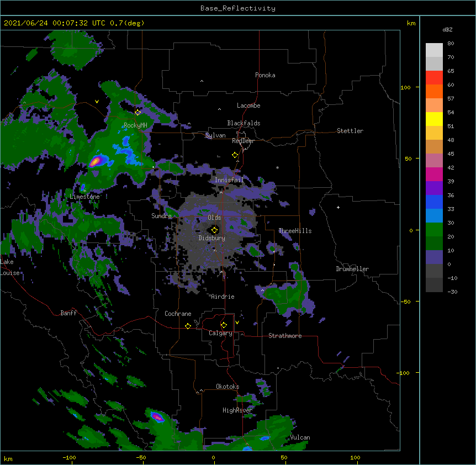This screenshot has height=465, width=476.
Task: Click the Okotoks town label
Action: (228, 387)
